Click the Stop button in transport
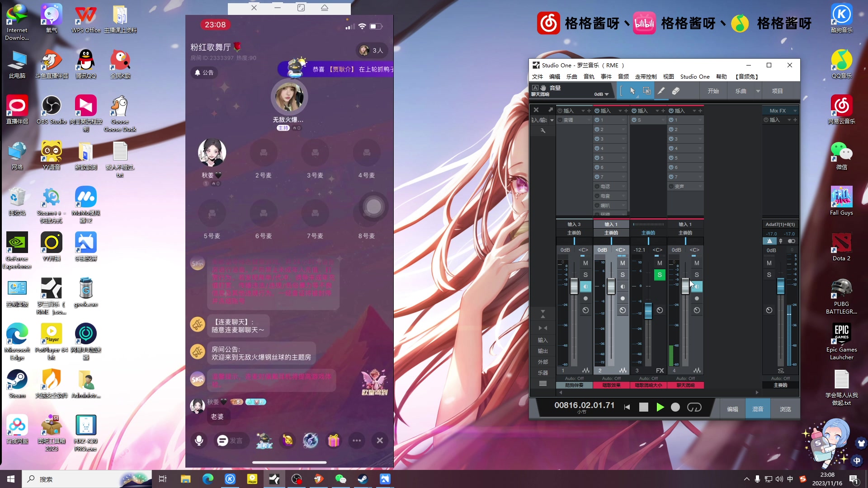Image resolution: width=868 pixels, height=488 pixels. pyautogui.click(x=644, y=407)
